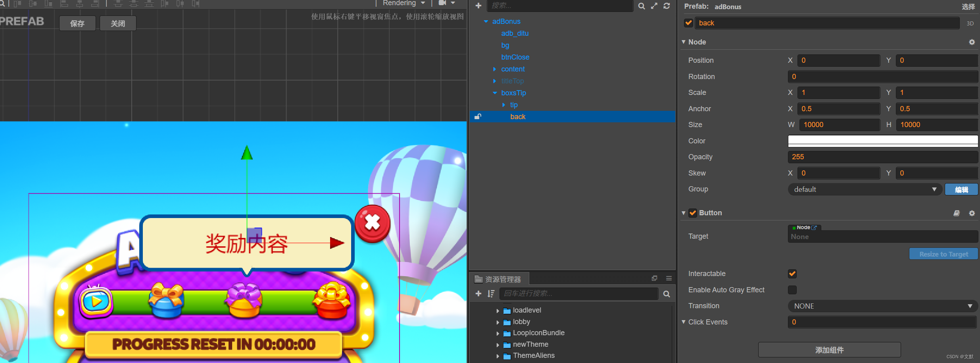Click the search magnifier in hierarchy panel
Screen dimensions: 980x363
click(x=642, y=6)
